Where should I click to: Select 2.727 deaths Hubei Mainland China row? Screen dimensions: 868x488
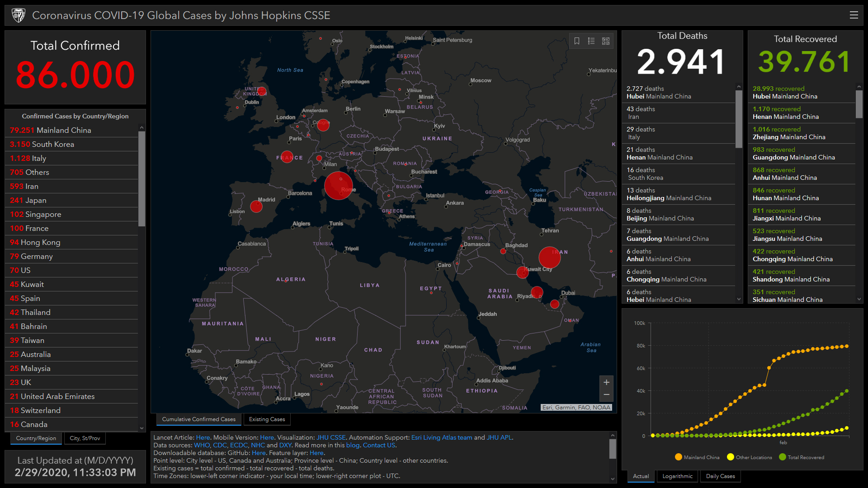point(679,93)
